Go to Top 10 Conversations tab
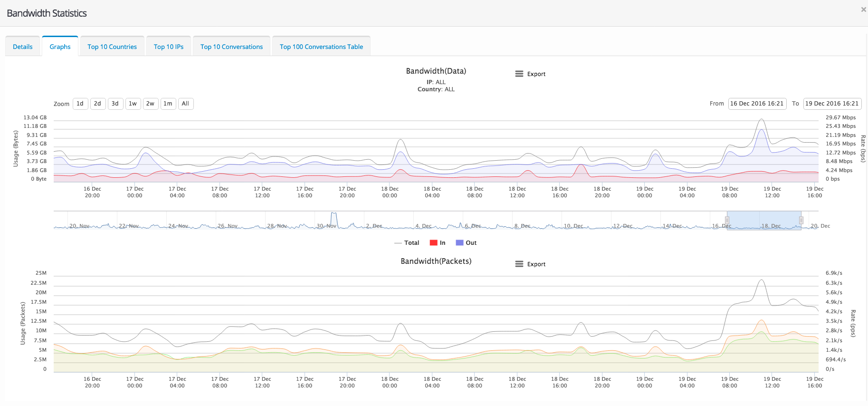Image resolution: width=868 pixels, height=406 pixels. pos(231,47)
